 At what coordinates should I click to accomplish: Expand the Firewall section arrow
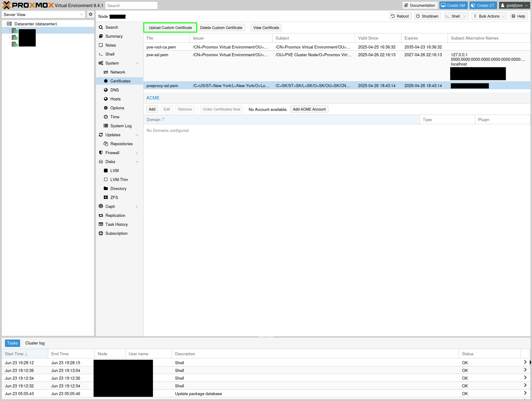(137, 153)
